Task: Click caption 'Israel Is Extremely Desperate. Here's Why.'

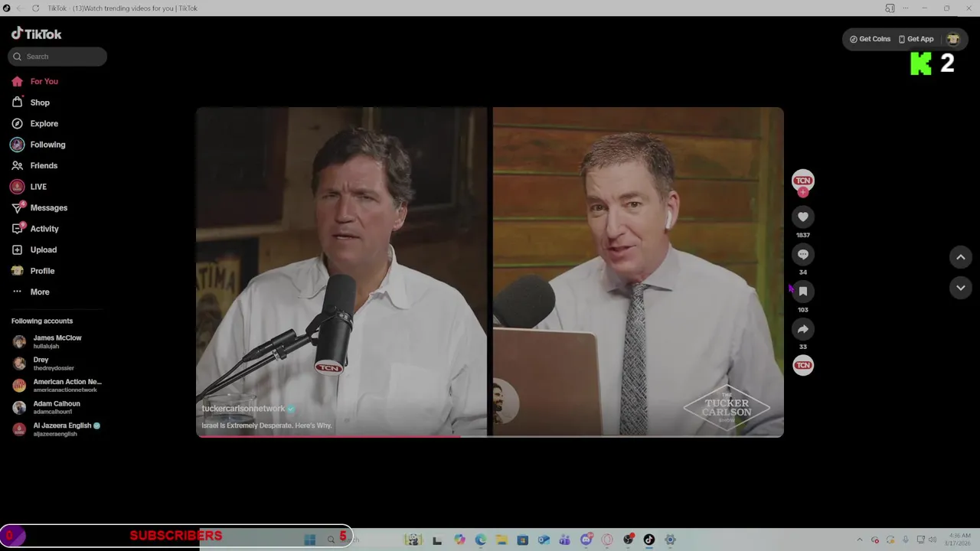Action: click(266, 425)
